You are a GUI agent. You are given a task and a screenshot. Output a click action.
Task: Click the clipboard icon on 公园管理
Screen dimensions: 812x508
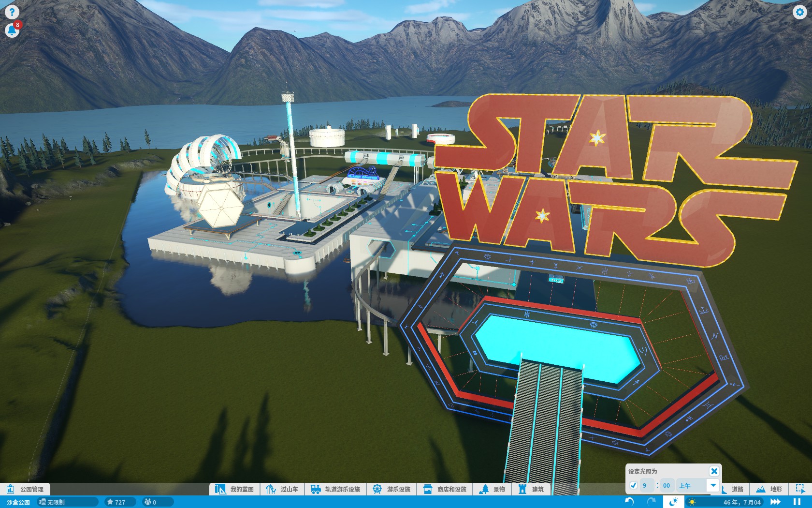pos(10,489)
